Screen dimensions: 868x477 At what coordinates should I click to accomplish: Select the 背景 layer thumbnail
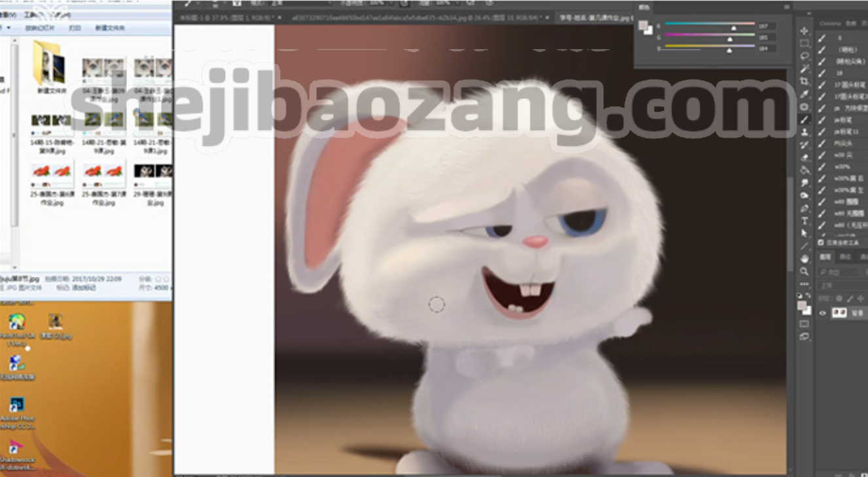(838, 313)
